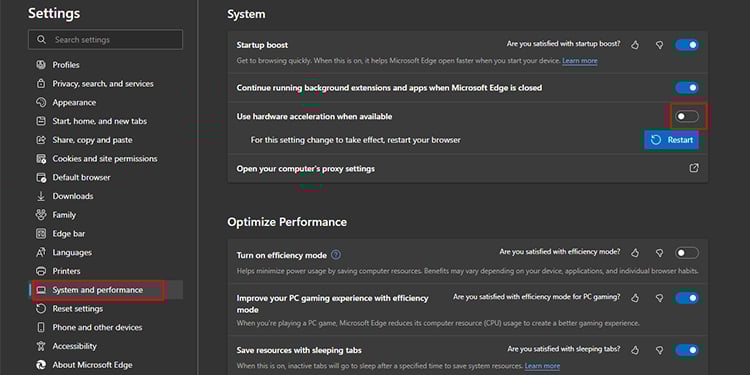Click the Start, home, and new tabs icon
This screenshot has width=750, height=375.
(41, 121)
